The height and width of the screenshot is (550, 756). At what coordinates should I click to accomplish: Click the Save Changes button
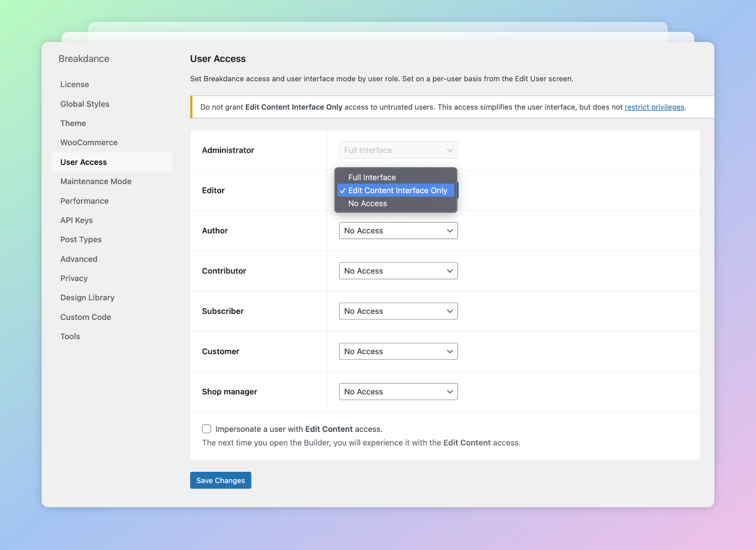point(221,481)
